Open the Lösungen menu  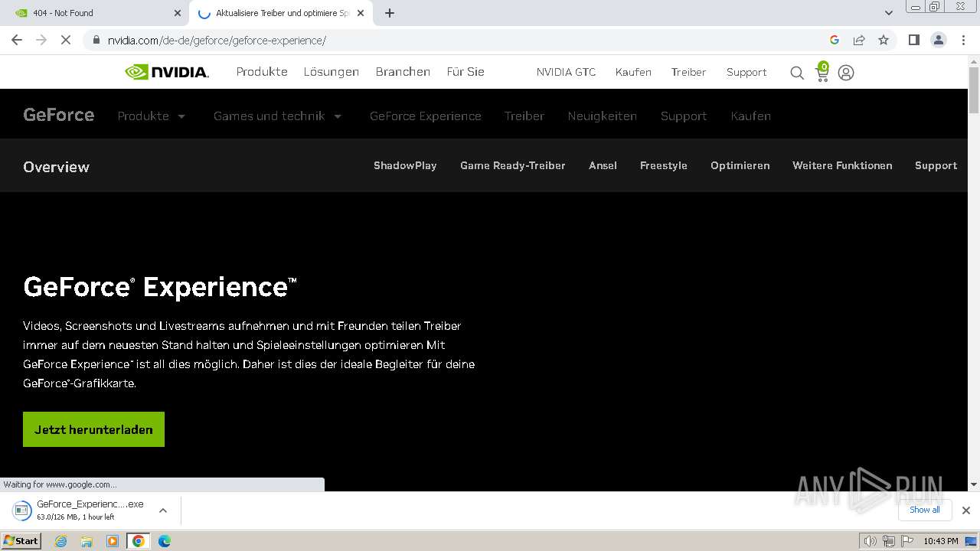[332, 72]
